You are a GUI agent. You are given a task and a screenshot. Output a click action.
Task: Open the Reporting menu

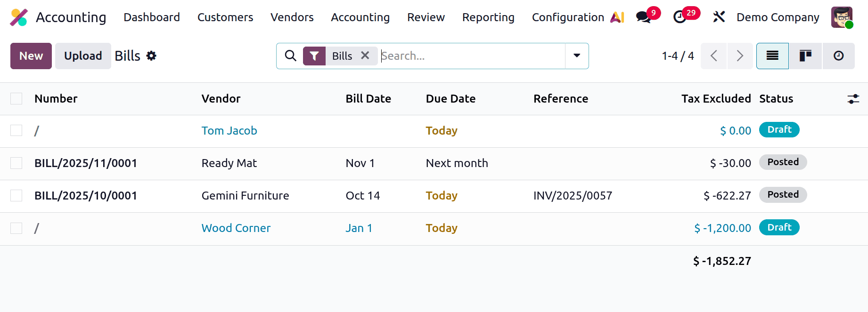tap(488, 17)
